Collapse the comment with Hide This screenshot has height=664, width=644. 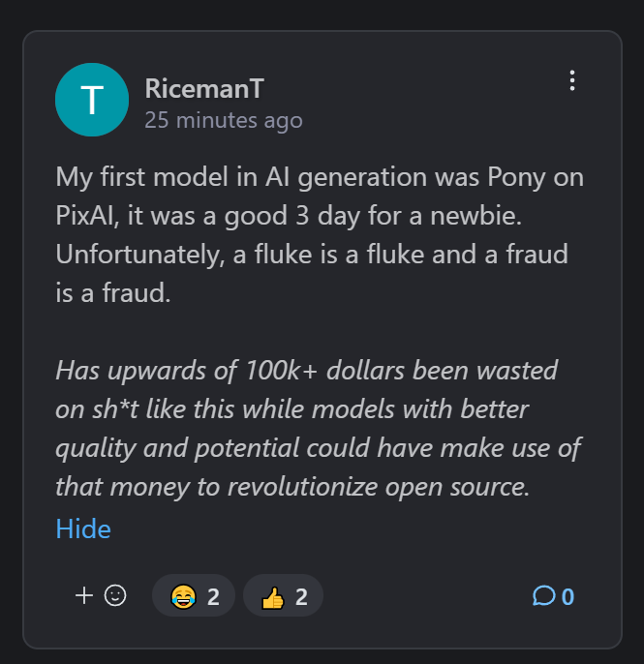83,528
